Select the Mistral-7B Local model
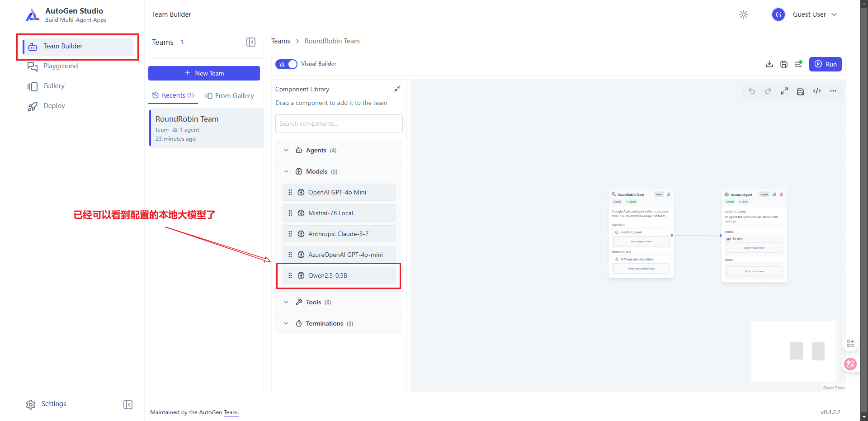Viewport: 868px width, 421px height. click(x=339, y=213)
